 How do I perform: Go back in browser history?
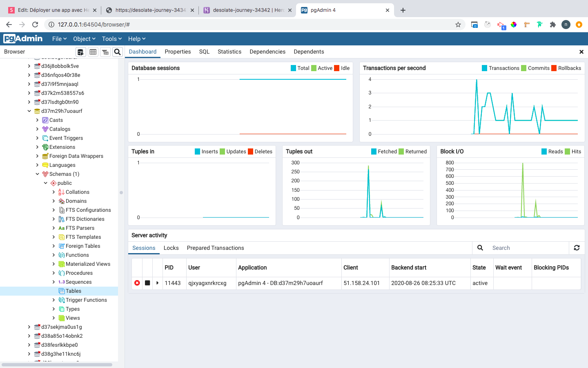click(x=9, y=25)
